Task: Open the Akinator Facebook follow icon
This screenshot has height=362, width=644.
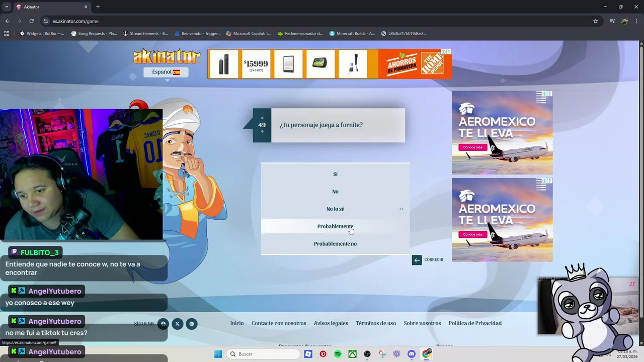Action: pyautogui.click(x=163, y=324)
